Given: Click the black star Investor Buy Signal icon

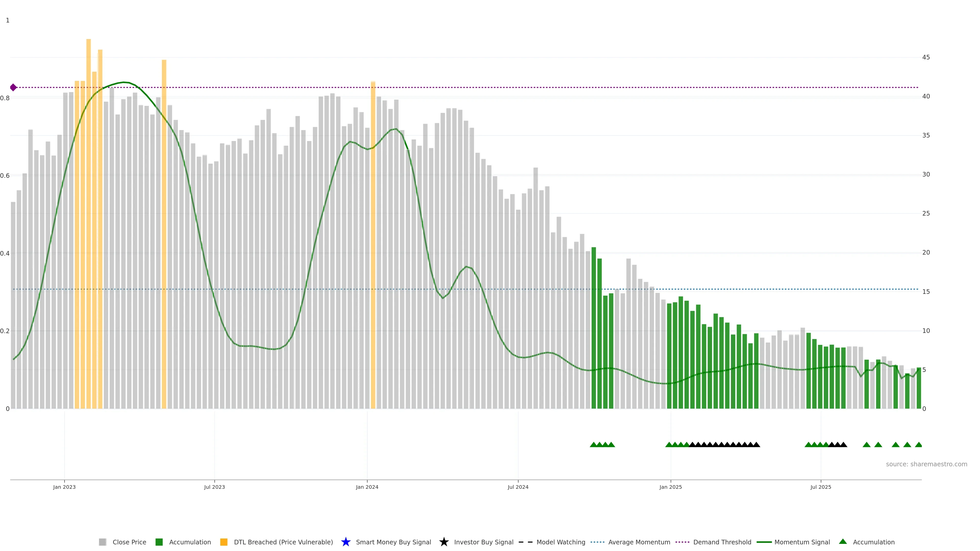Looking at the screenshot, I should (444, 542).
